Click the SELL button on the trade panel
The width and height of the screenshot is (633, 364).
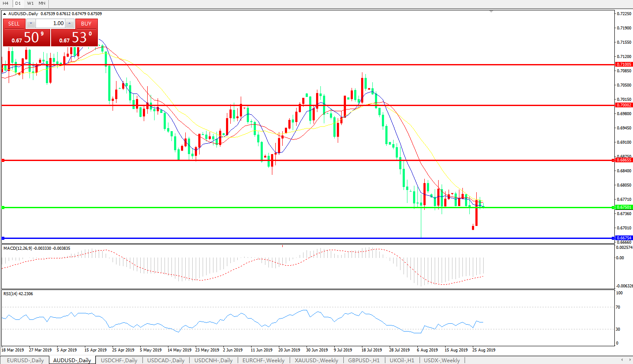pyautogui.click(x=14, y=23)
